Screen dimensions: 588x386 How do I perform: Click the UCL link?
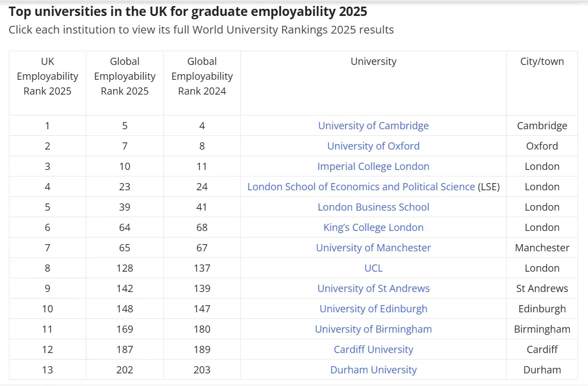[373, 268]
